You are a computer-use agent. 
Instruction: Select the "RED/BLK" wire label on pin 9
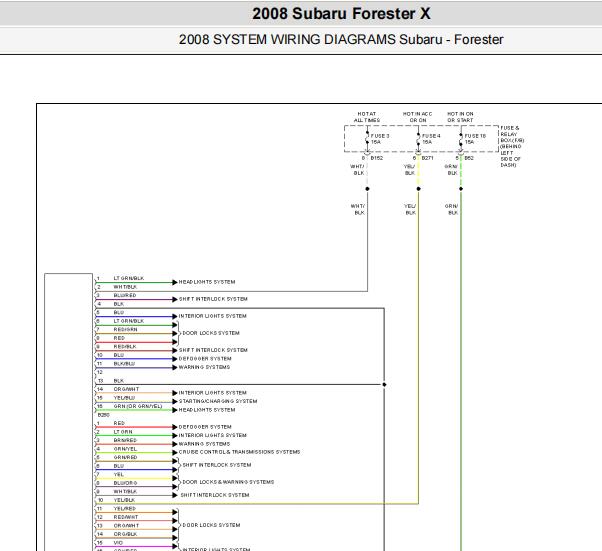125,346
